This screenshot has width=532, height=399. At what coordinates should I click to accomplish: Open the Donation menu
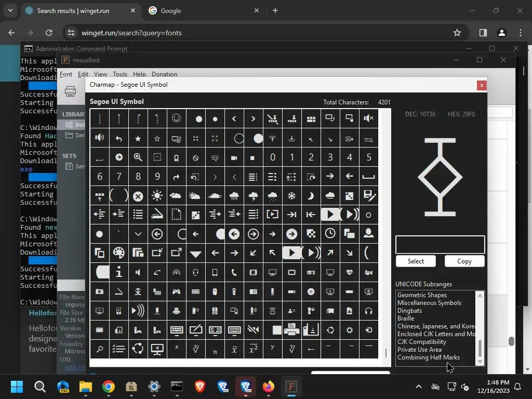click(x=164, y=74)
